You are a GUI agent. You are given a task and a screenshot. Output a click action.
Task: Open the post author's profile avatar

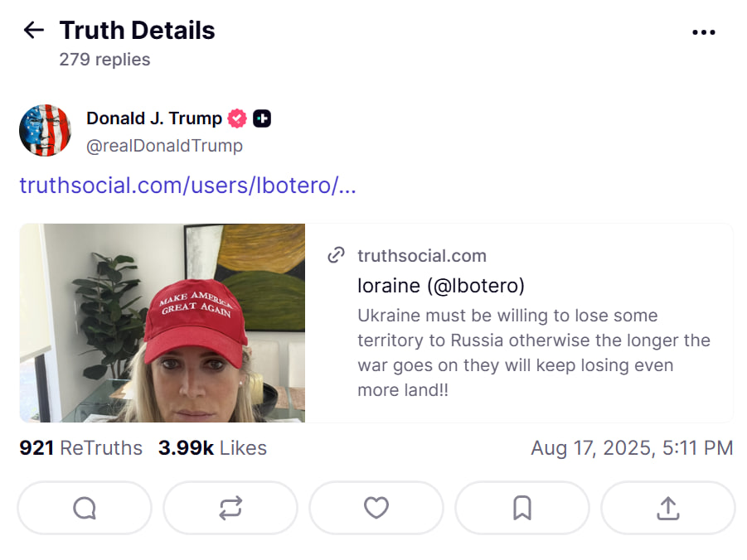(45, 131)
